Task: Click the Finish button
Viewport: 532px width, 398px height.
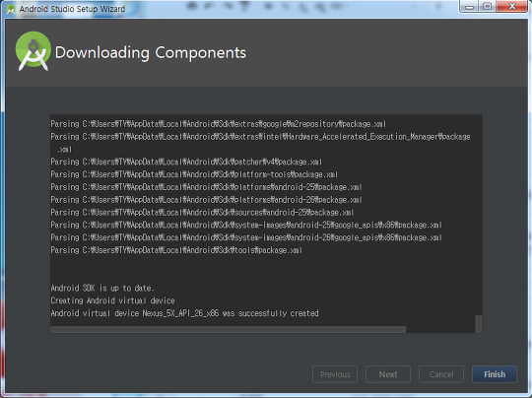Action: [x=495, y=374]
